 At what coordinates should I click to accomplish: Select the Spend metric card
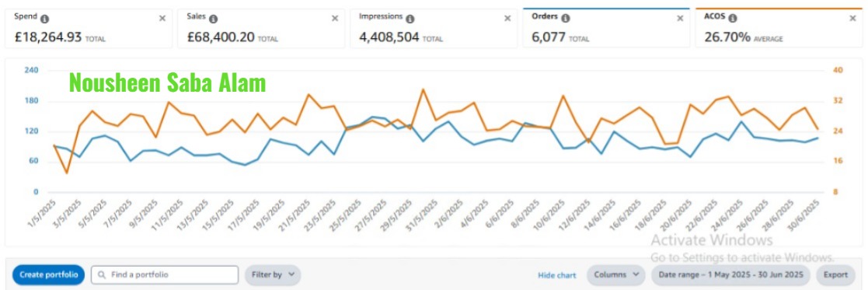pos(89,28)
